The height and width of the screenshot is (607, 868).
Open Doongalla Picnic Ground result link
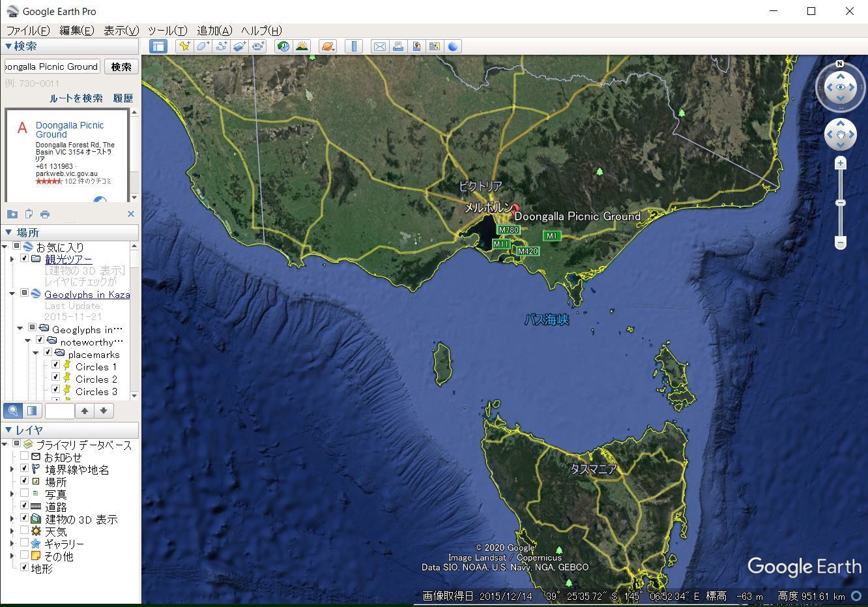pyautogui.click(x=70, y=130)
